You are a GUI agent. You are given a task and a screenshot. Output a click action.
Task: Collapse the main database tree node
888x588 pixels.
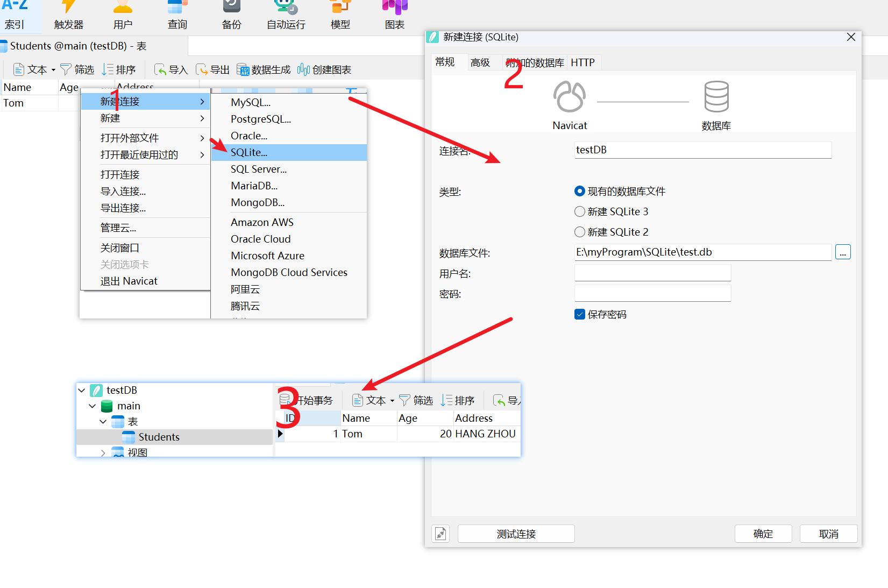[93, 406]
